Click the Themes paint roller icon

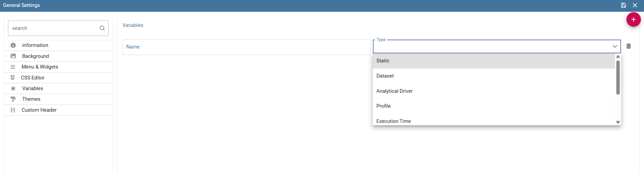(x=13, y=99)
